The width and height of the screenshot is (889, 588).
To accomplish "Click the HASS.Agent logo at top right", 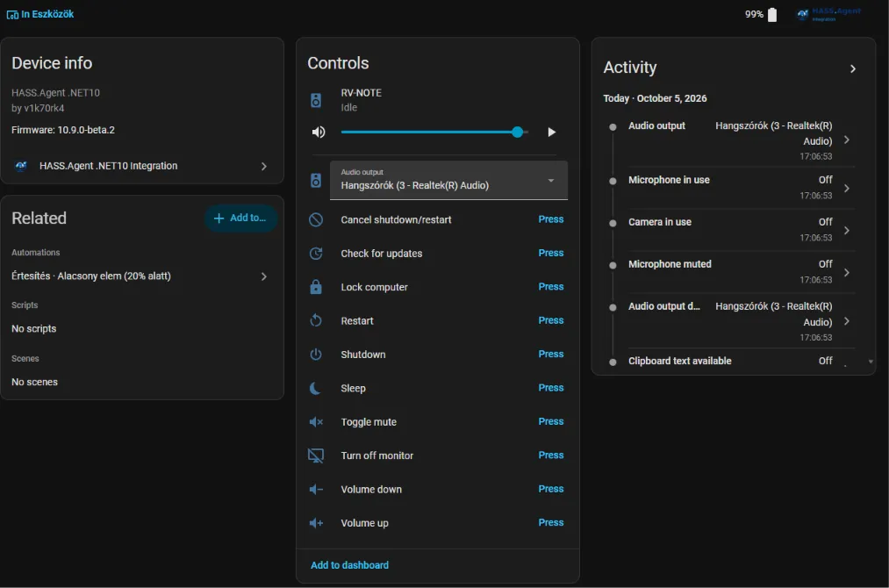I will [x=828, y=14].
